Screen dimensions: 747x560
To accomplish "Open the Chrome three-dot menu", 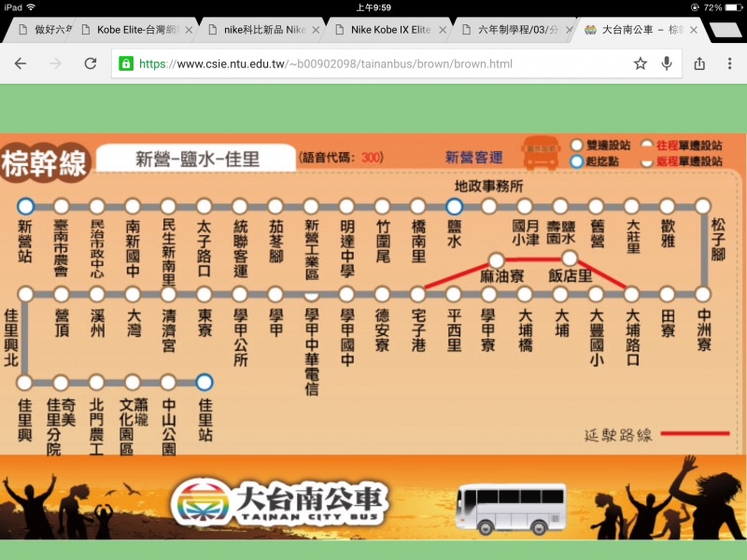I will tap(729, 65).
